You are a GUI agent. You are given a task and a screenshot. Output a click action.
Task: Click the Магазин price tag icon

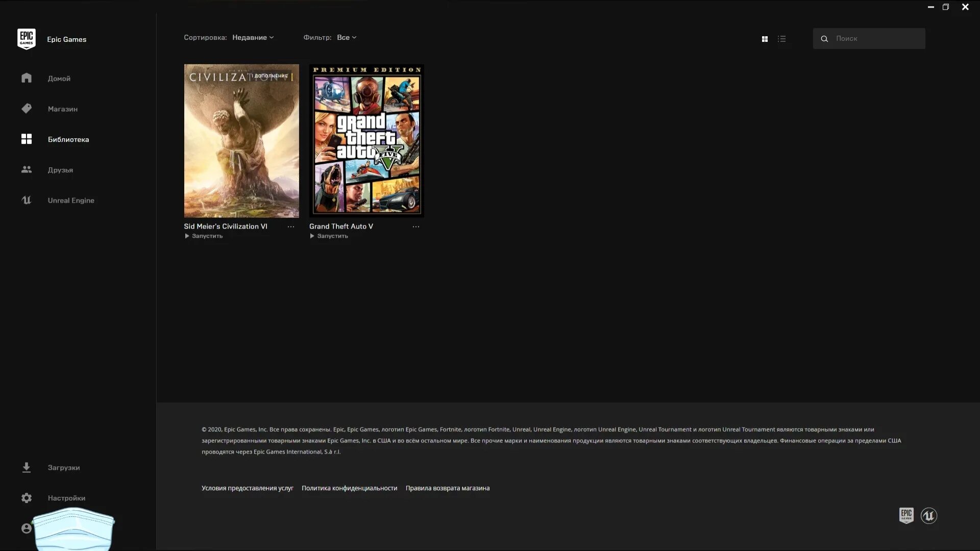click(27, 108)
